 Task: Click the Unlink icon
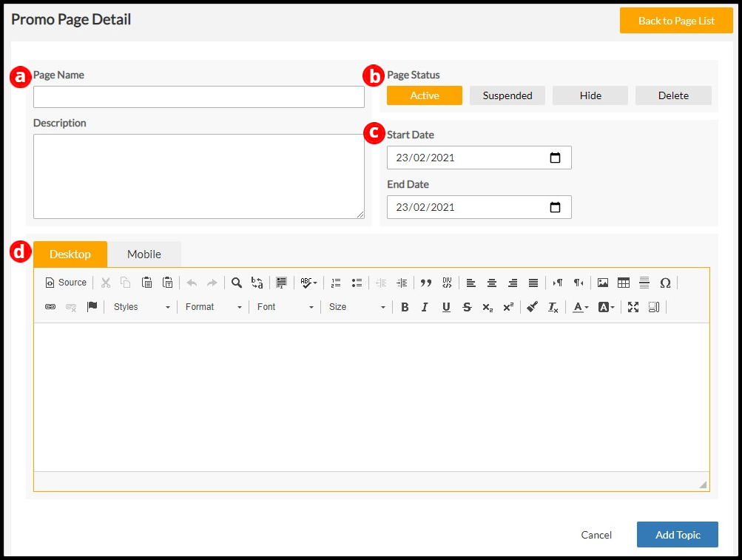pyautogui.click(x=71, y=307)
